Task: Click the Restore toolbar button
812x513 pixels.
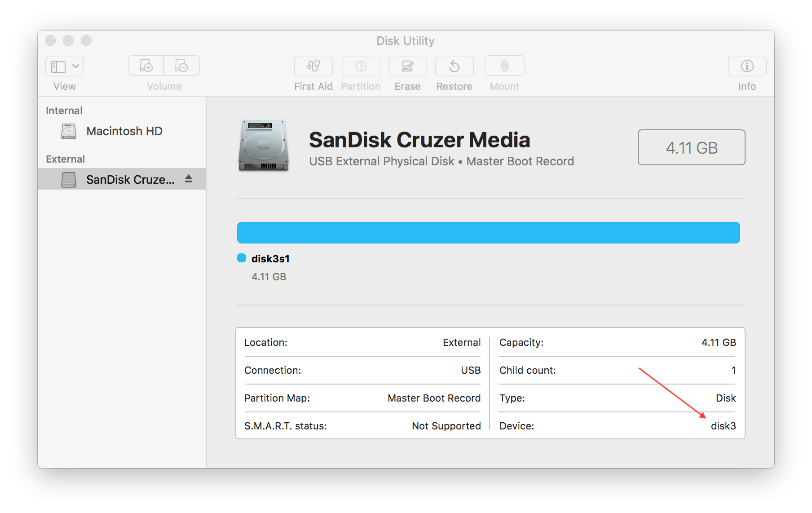Action: point(454,66)
